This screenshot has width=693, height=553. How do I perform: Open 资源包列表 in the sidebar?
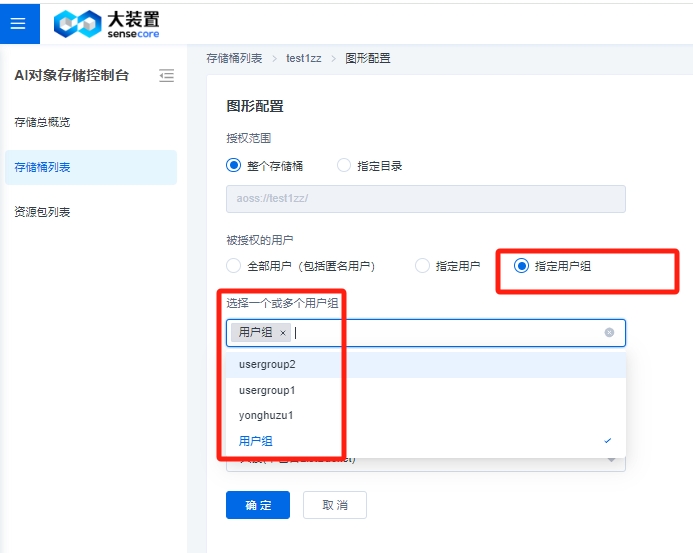click(x=42, y=212)
